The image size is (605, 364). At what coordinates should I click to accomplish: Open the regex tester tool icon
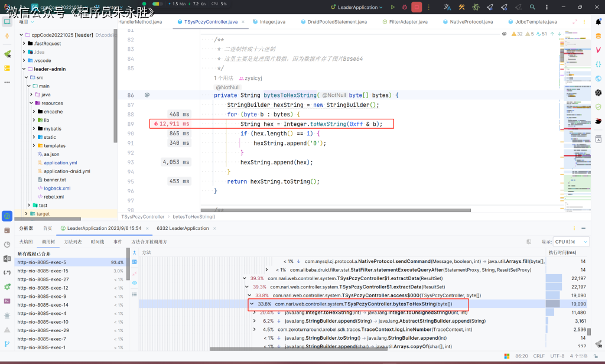[7, 272]
